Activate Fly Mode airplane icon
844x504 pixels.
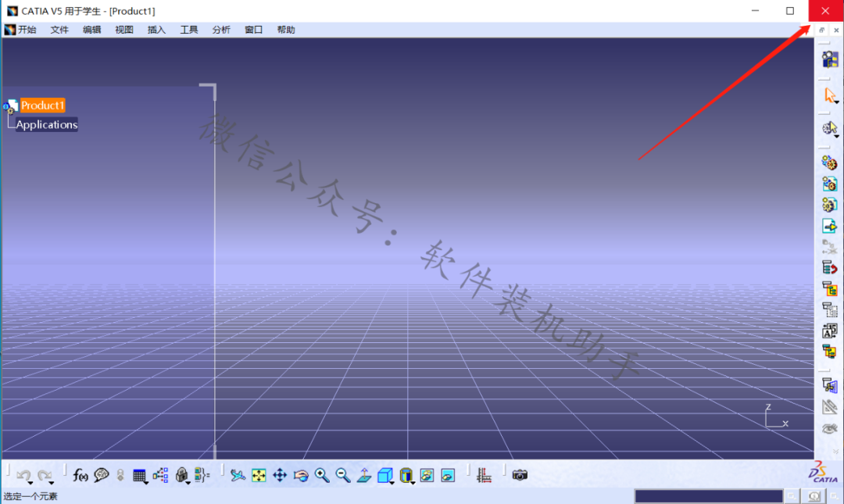[238, 475]
